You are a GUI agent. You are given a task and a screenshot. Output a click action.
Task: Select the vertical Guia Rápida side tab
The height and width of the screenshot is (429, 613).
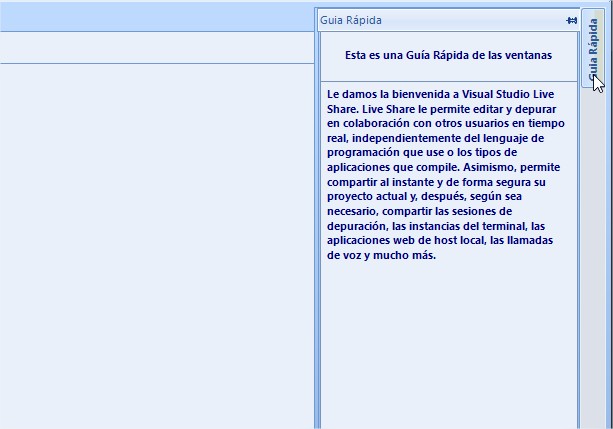coord(593,48)
